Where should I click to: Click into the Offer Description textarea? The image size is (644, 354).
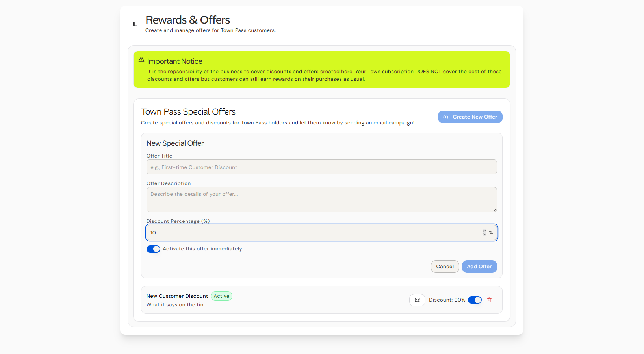321,200
